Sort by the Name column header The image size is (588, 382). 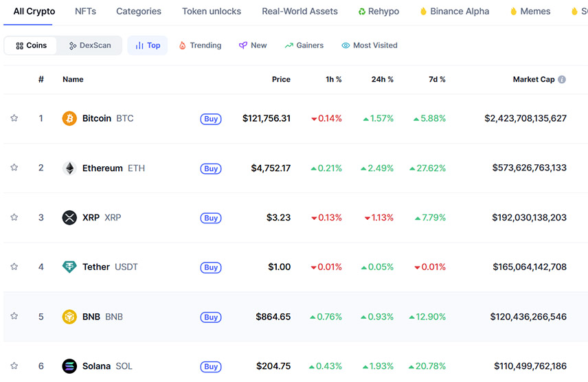(73, 79)
